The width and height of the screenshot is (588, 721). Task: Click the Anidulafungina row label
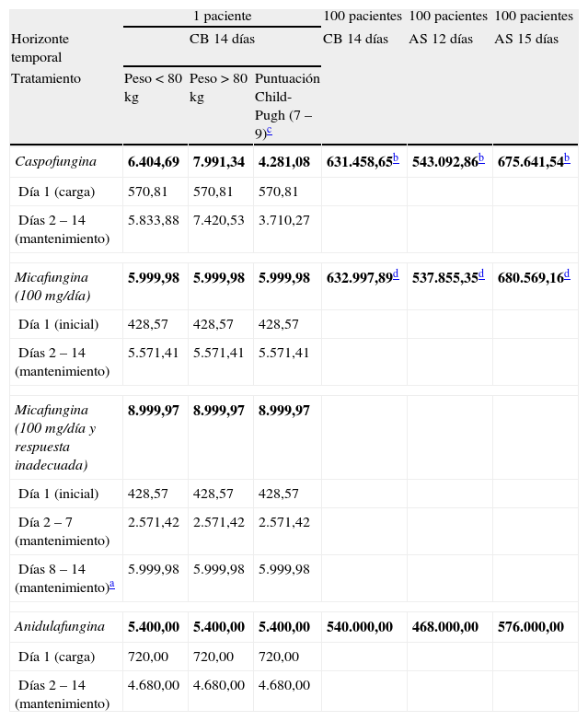point(60,627)
